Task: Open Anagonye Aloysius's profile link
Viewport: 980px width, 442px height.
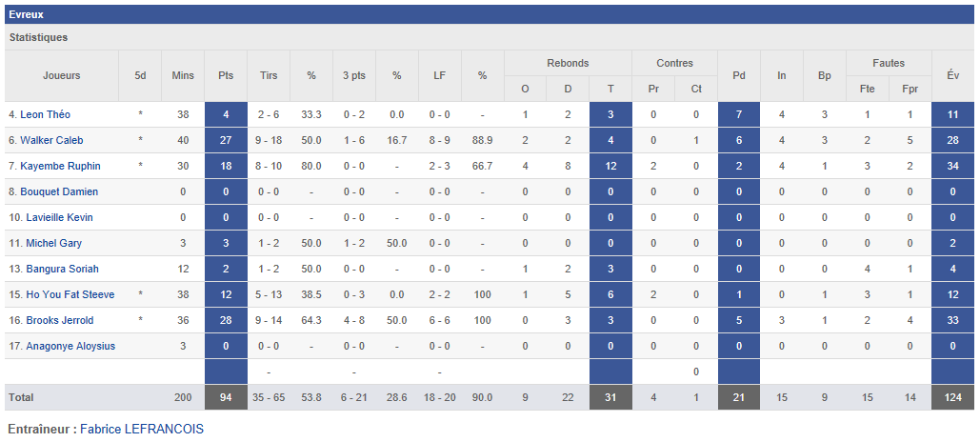Action: pos(70,346)
